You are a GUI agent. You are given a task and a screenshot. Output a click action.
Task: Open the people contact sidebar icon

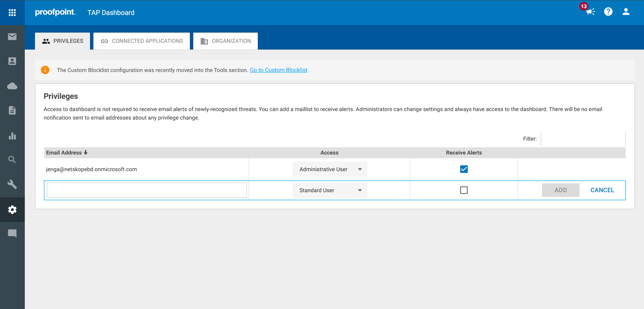[12, 61]
